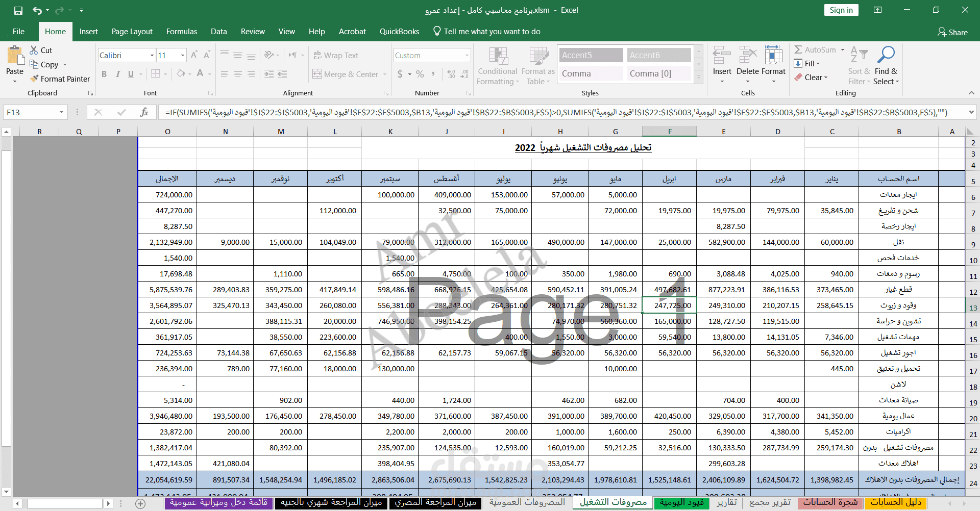
Task: Open the Borders tool
Action: click(156, 74)
